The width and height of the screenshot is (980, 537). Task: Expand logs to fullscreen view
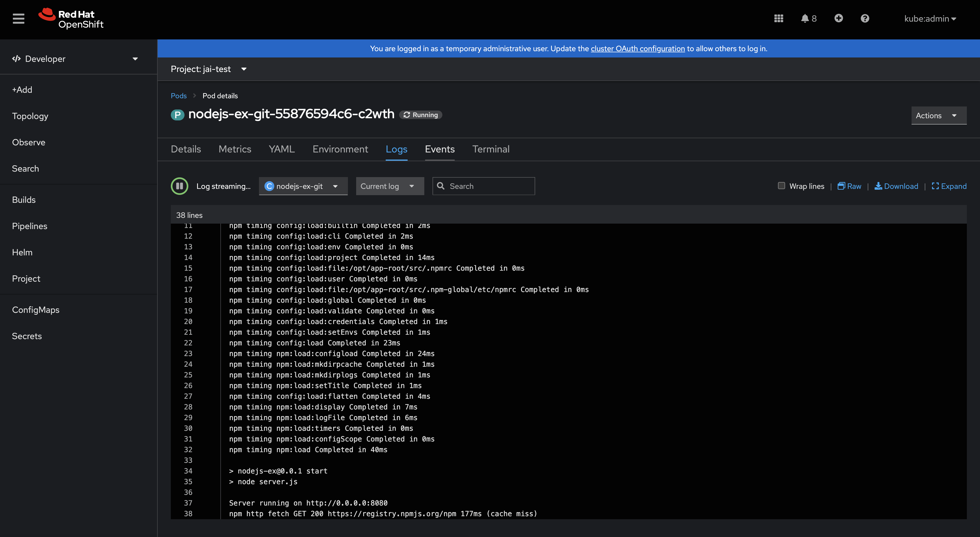click(x=949, y=186)
